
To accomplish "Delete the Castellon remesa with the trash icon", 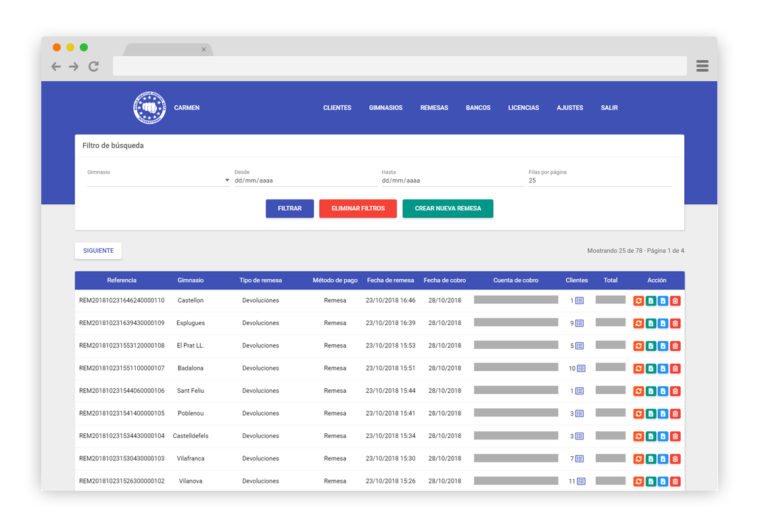I will pos(675,301).
